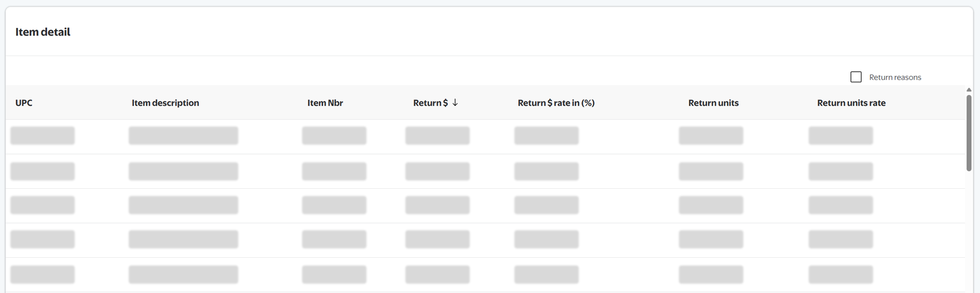Image resolution: width=980 pixels, height=293 pixels.
Task: Click the first row's Item description placeholder
Action: [x=183, y=136]
